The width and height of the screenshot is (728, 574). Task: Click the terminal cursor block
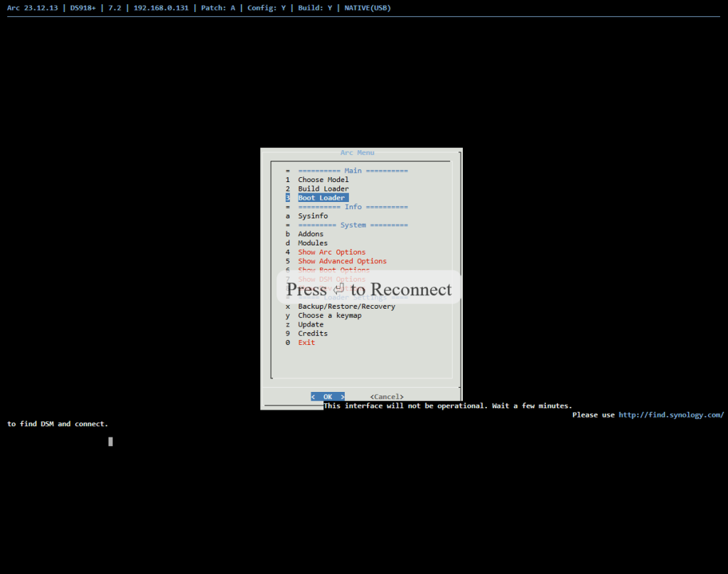click(110, 442)
